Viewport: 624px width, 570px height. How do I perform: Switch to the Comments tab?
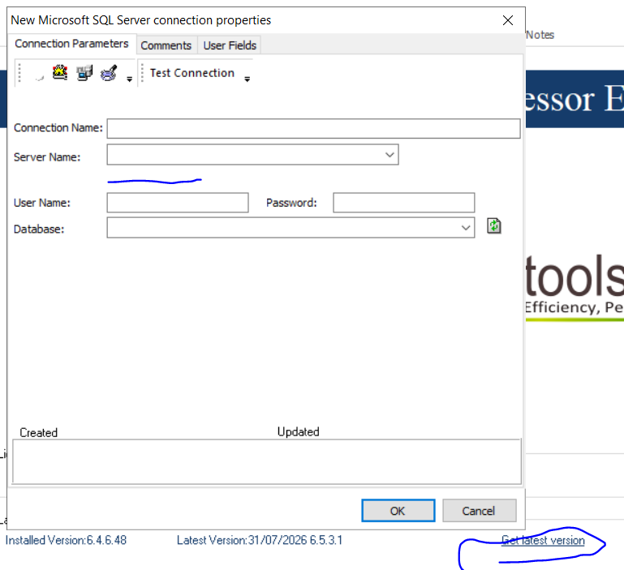pyautogui.click(x=166, y=45)
